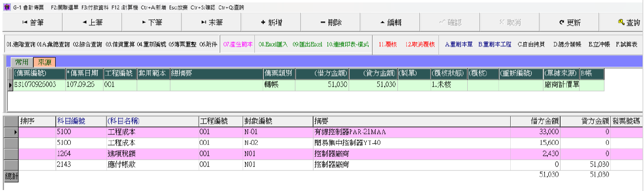Click the 傳票日期 column header

coord(84,74)
